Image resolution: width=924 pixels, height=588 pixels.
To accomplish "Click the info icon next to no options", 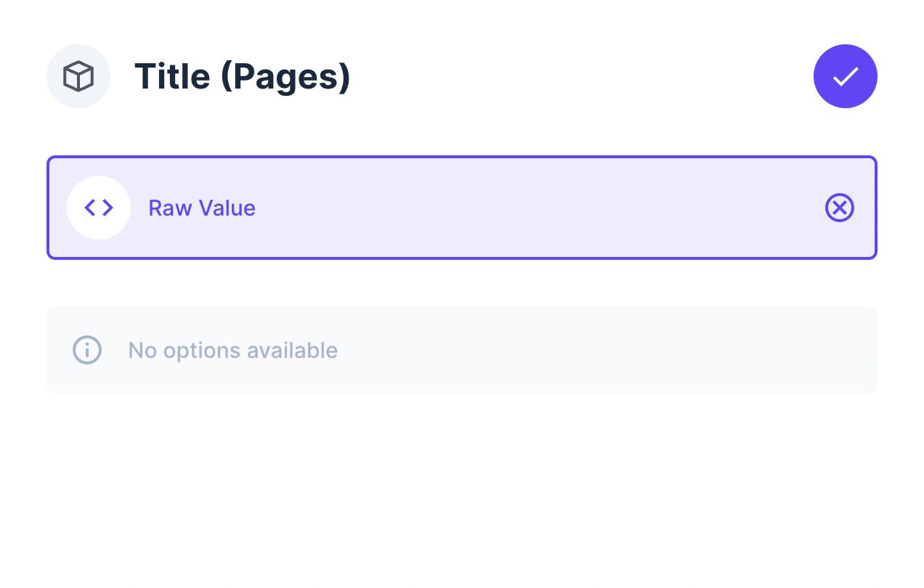I will click(x=86, y=350).
